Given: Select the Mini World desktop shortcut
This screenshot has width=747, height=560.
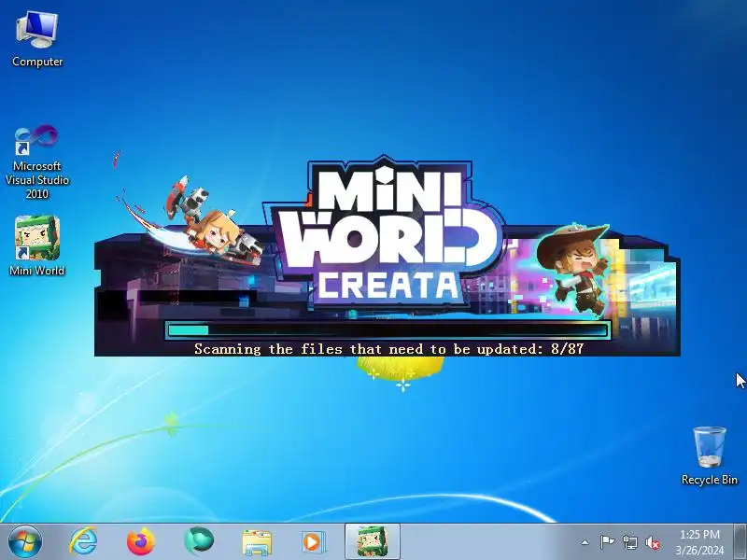Looking at the screenshot, I should tap(37, 245).
